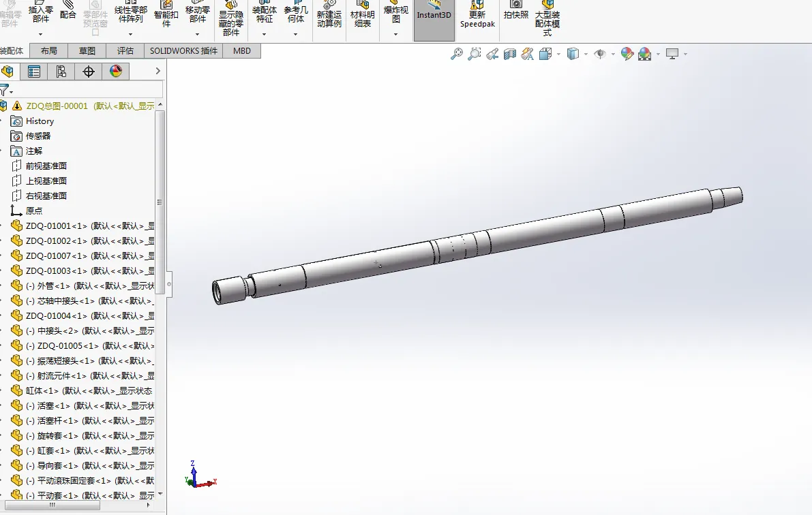Image resolution: width=812 pixels, height=515 pixels.
Task: Open the 草图 tab
Action: pos(87,50)
